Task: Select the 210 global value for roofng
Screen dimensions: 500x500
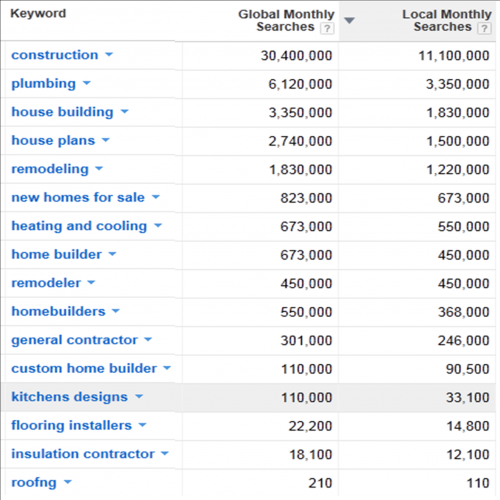Action: tap(320, 483)
